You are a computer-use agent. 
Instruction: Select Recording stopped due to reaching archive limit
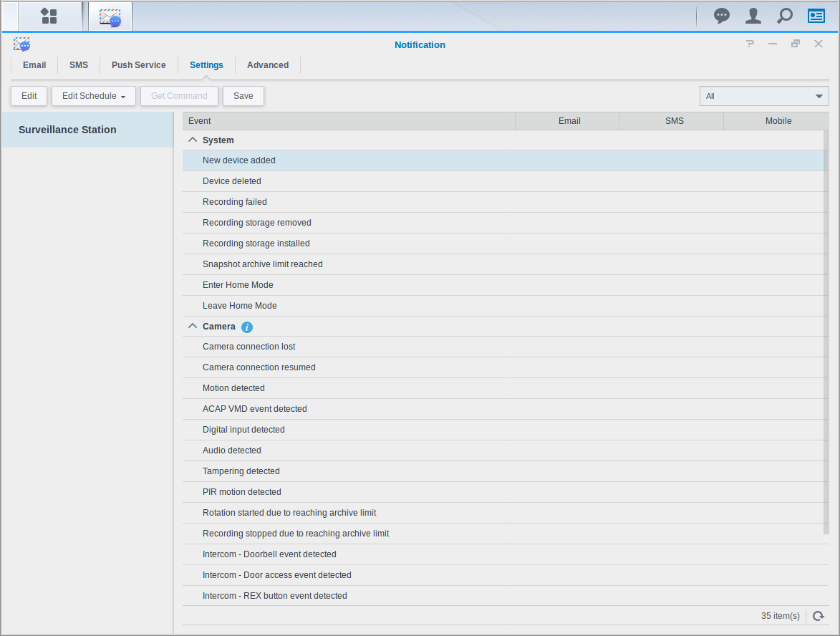(505, 534)
